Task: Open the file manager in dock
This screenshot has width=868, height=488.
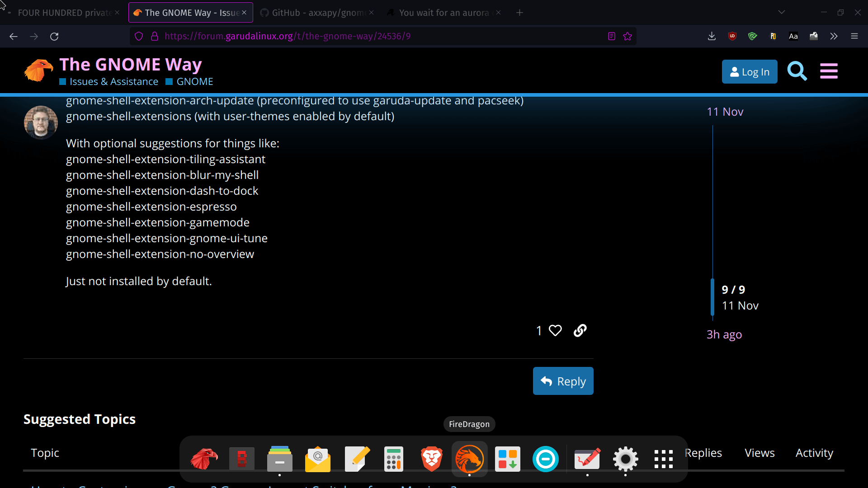Action: [x=280, y=459]
